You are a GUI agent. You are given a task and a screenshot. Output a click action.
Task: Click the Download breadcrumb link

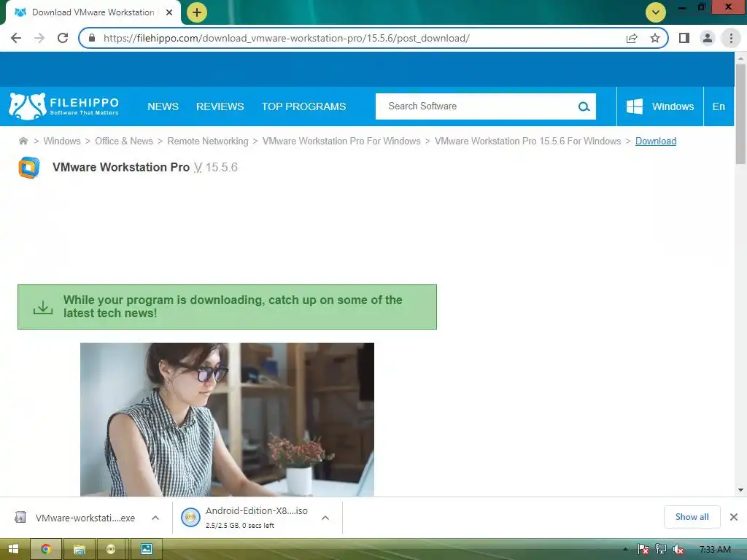click(656, 141)
